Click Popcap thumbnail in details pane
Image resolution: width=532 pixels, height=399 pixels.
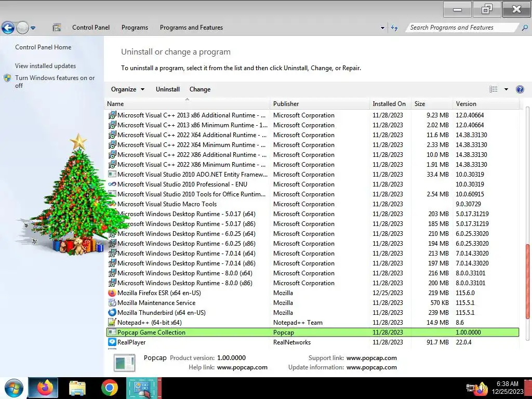click(x=125, y=363)
